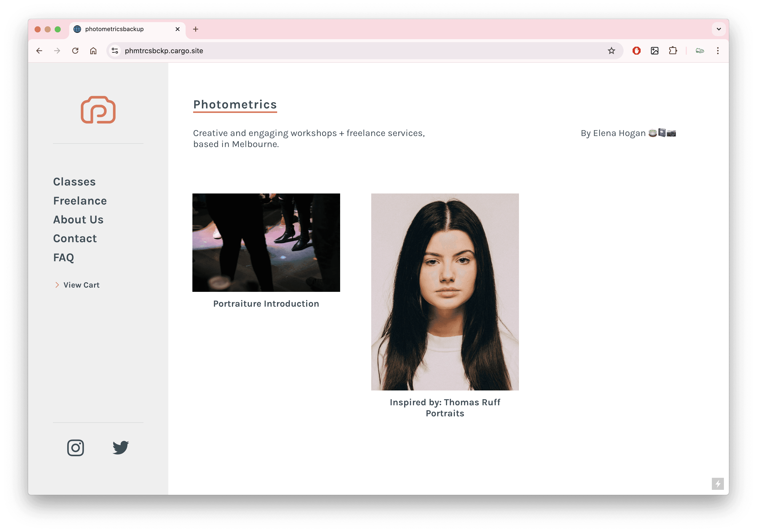Open the Twitter bird icon

121,448
